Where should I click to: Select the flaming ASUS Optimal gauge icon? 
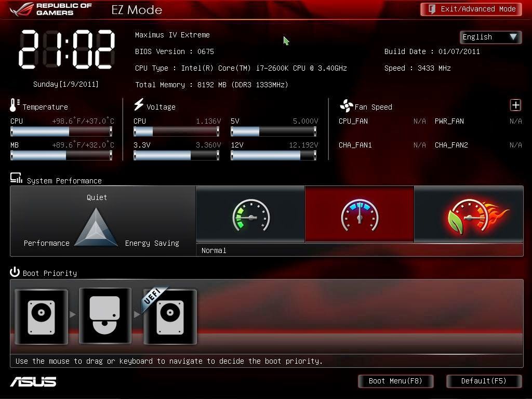470,215
